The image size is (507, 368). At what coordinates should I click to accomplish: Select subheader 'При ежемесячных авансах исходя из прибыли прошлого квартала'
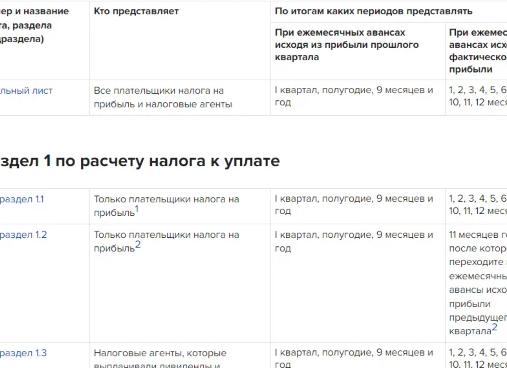(x=347, y=45)
